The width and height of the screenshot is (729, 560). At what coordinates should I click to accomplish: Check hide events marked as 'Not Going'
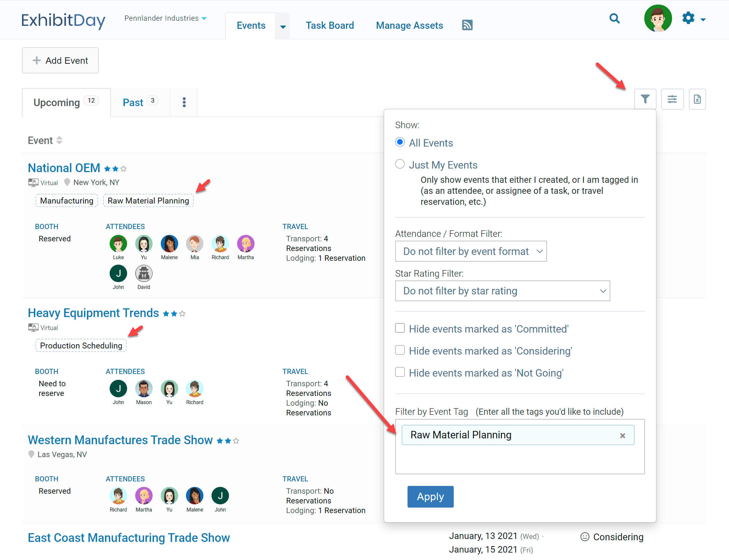(x=399, y=372)
